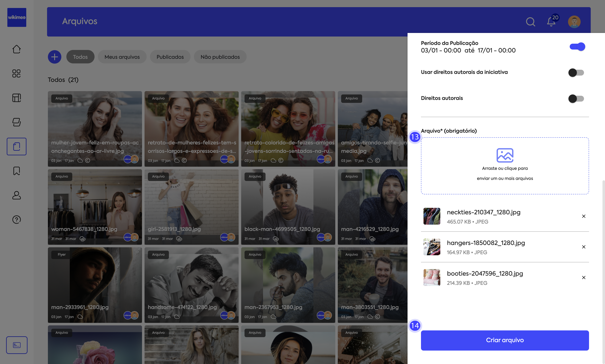Click the Criar arquivo button
605x364 pixels.
[x=505, y=340]
